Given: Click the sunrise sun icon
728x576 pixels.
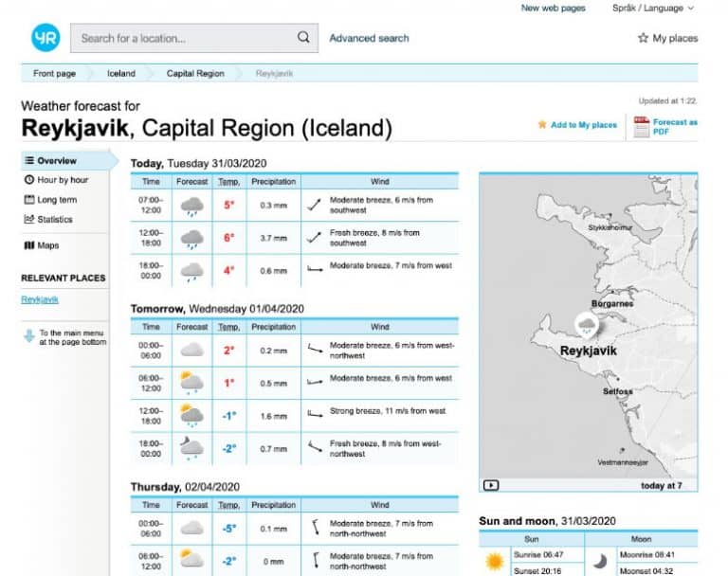Looking at the screenshot, I should [494, 562].
